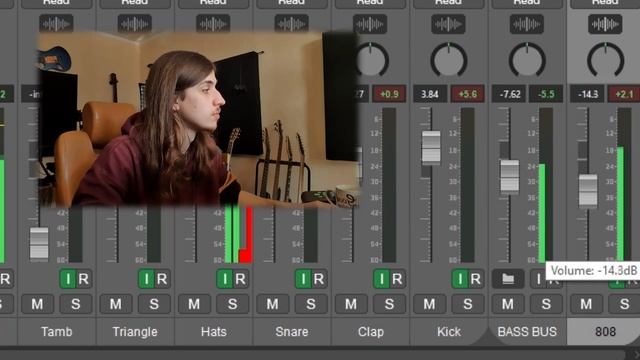
Task: Click the 808 channel pan knob
Action: [605, 60]
